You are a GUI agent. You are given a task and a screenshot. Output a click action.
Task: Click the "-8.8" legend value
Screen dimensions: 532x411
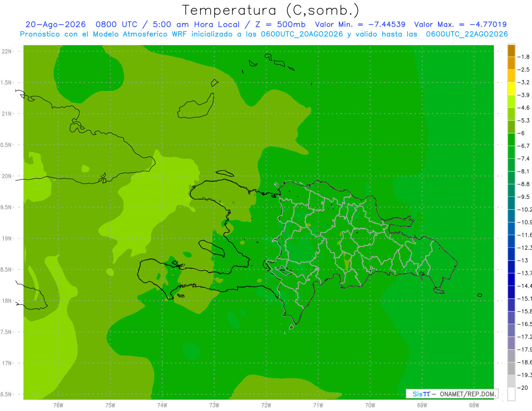click(x=524, y=184)
